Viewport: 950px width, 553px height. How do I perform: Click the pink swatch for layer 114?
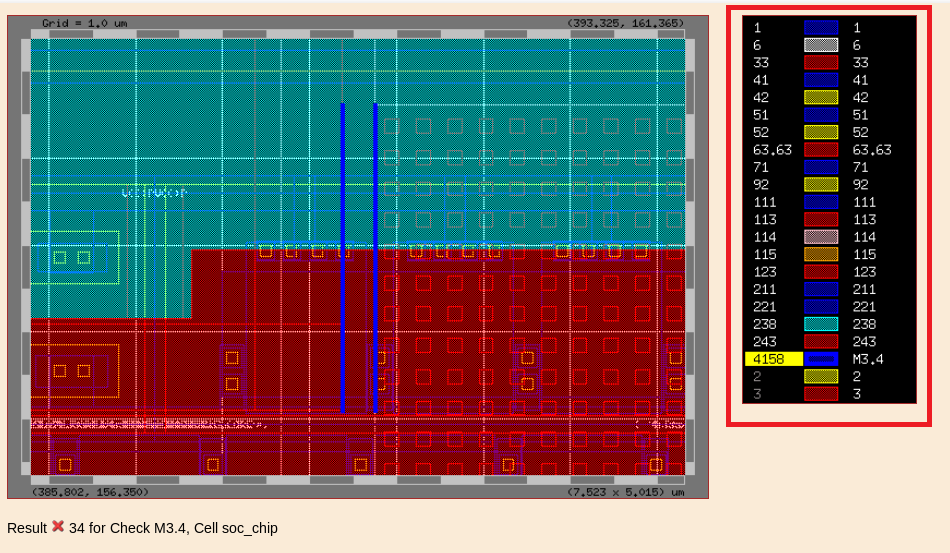[821, 237]
